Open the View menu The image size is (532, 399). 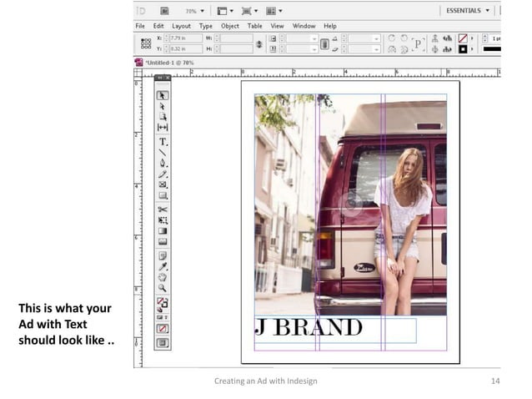pos(277,26)
